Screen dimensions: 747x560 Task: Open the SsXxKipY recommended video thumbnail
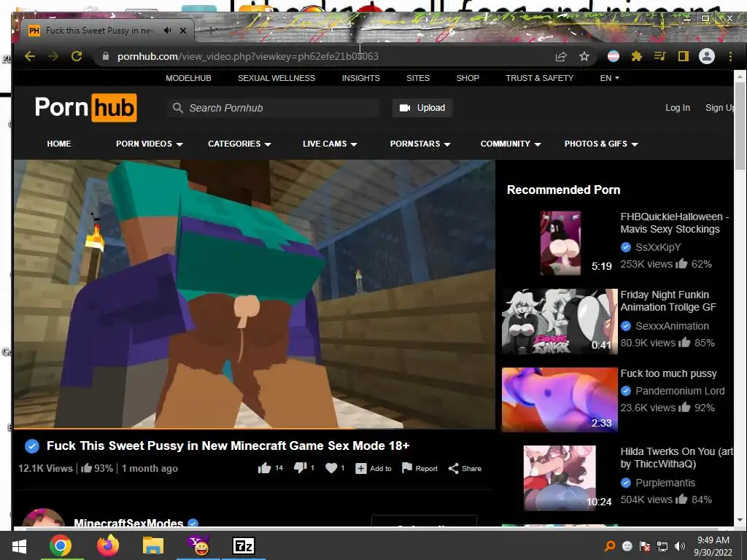point(560,243)
